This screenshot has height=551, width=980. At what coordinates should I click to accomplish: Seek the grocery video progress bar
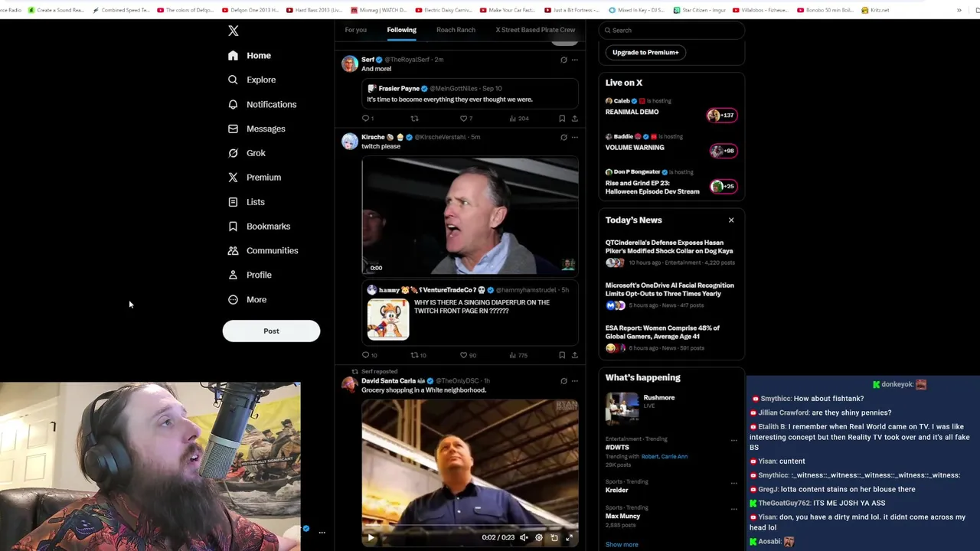point(470,527)
